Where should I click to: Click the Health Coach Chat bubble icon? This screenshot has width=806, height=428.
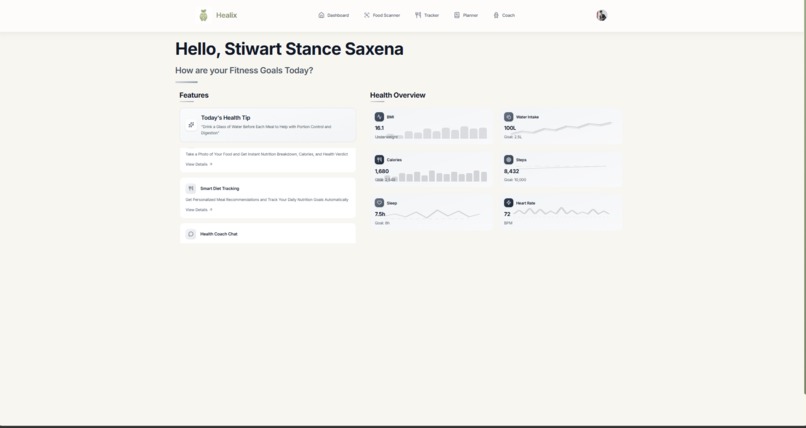point(191,234)
